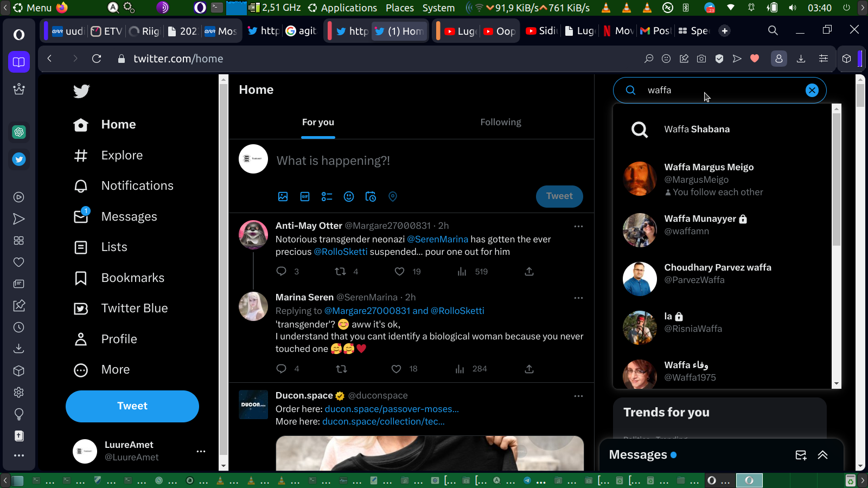
Task: Search for suggestion Waffa Shabana
Action: point(722,130)
